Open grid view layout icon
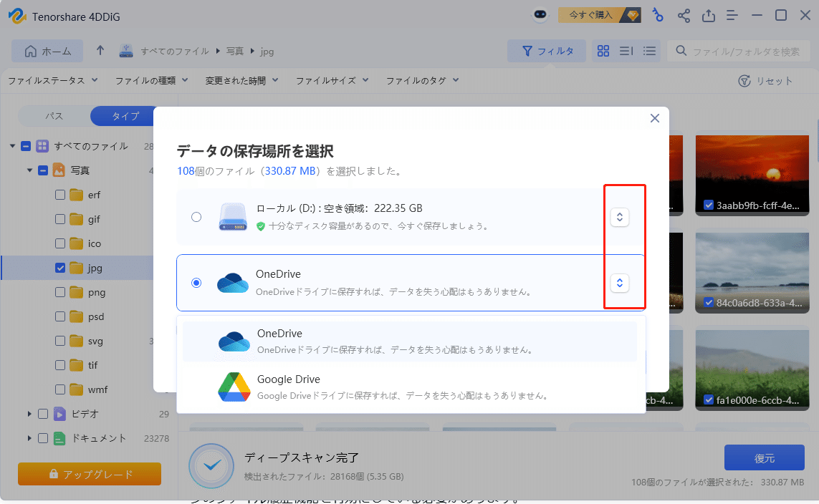This screenshot has height=504, width=819. tap(603, 51)
